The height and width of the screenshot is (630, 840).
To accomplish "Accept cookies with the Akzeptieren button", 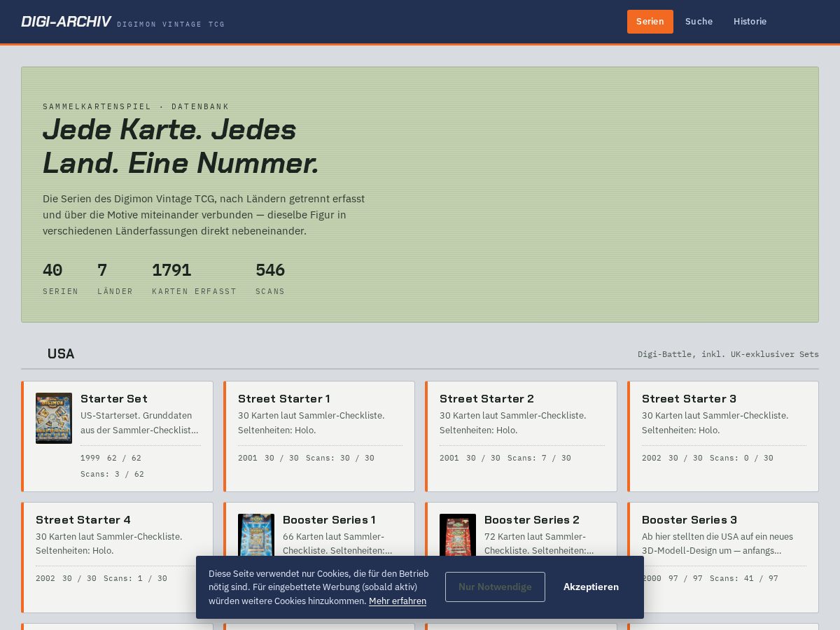I will coord(591,587).
